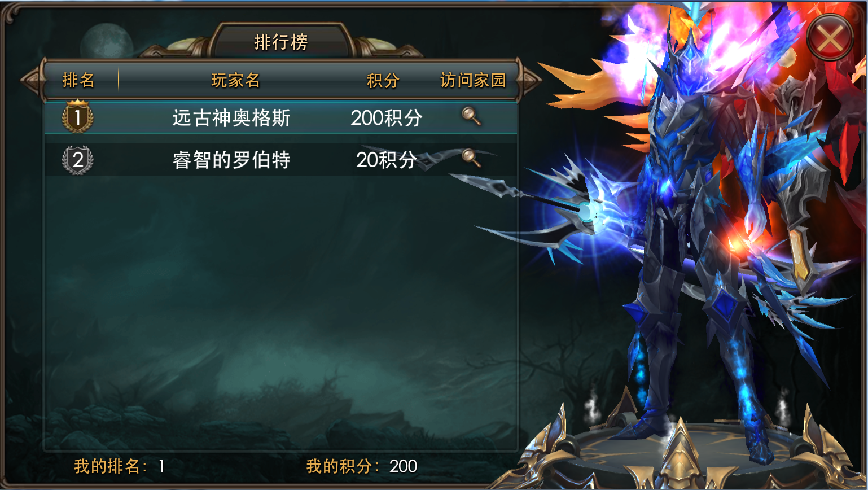868x490 pixels.
Task: Tap the glowing blue staff orb
Action: 588,212
